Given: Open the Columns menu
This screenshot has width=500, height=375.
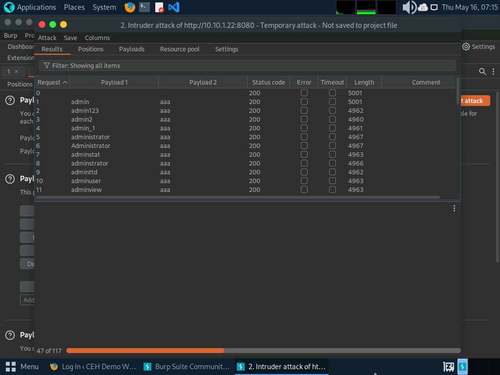Looking at the screenshot, I should click(97, 38).
